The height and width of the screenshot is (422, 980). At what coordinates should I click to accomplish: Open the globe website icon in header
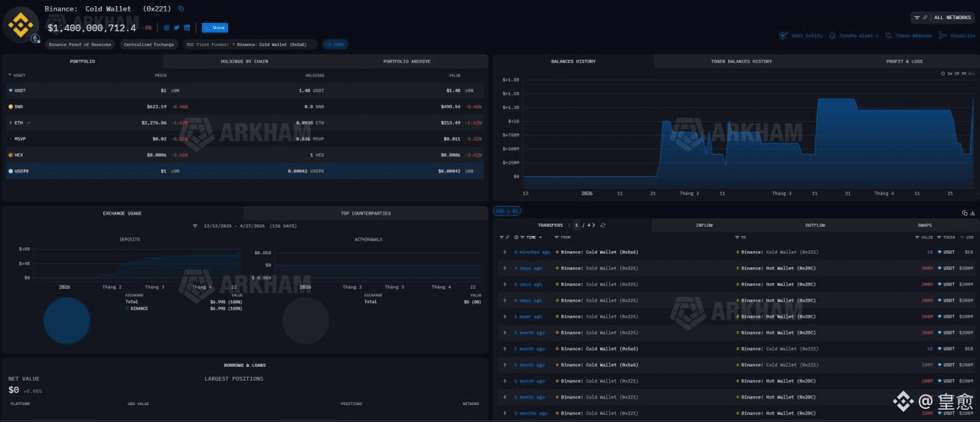point(167,28)
